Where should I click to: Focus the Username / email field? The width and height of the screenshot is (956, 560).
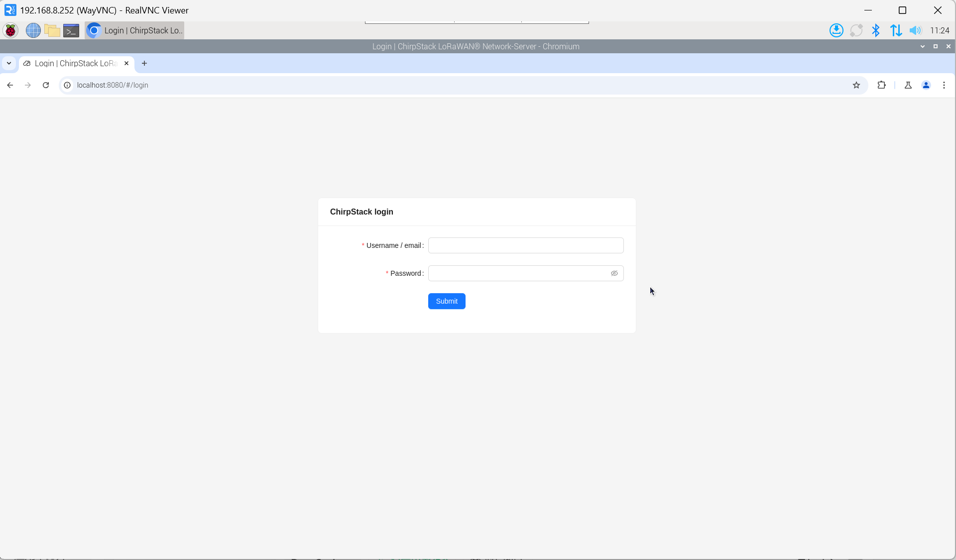[x=525, y=245]
